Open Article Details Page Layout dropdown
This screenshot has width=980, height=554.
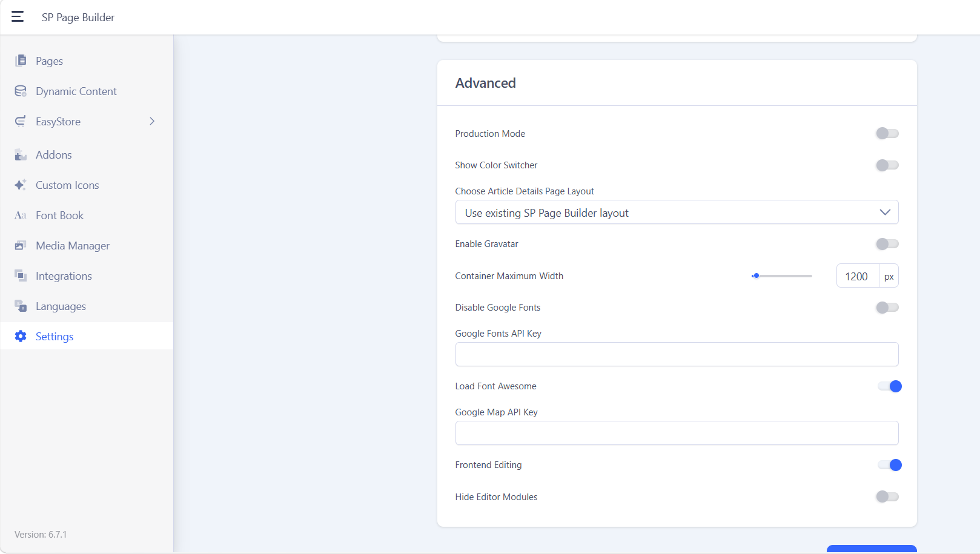coord(677,212)
